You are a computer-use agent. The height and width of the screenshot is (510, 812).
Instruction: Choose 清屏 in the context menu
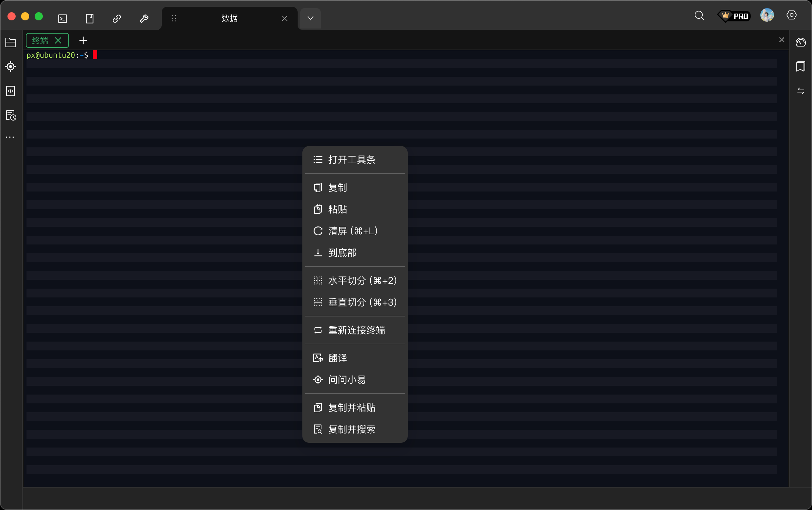(x=353, y=231)
